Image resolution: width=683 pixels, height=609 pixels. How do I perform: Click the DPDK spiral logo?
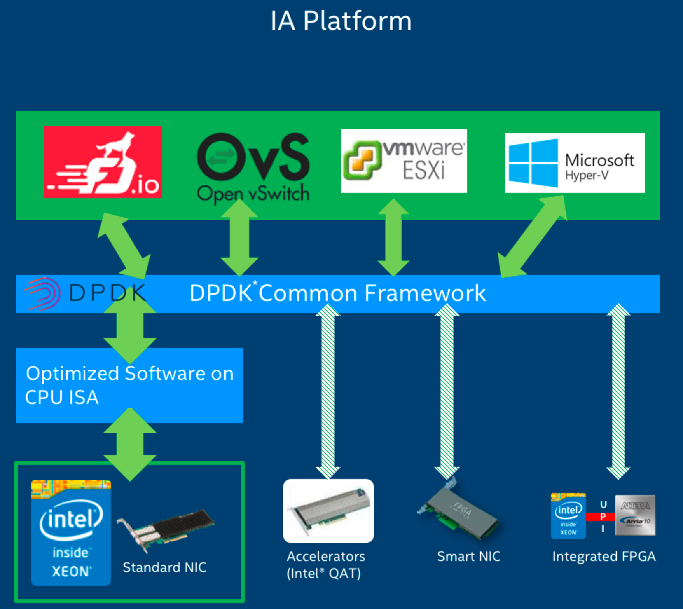coord(42,294)
